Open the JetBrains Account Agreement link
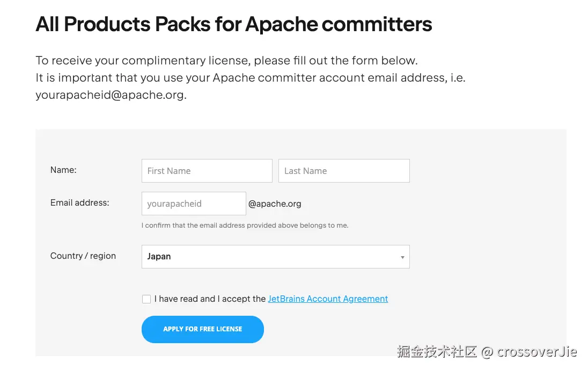 click(328, 299)
